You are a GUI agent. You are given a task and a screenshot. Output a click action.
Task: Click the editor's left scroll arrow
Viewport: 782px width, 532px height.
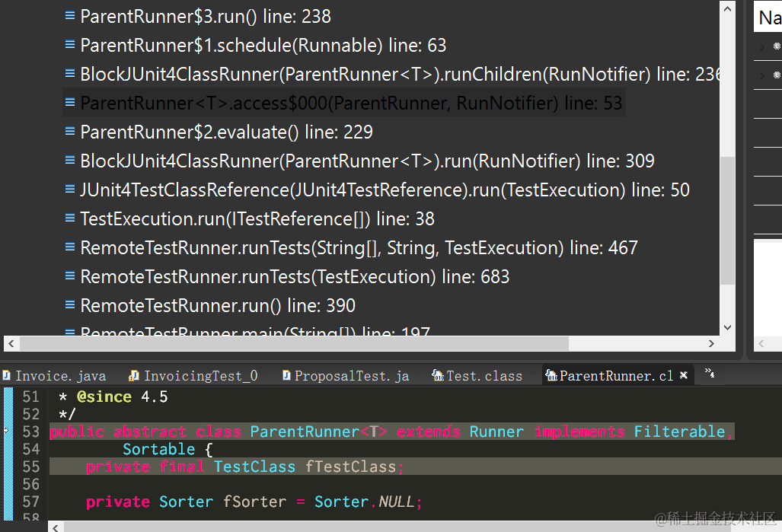[x=56, y=527]
